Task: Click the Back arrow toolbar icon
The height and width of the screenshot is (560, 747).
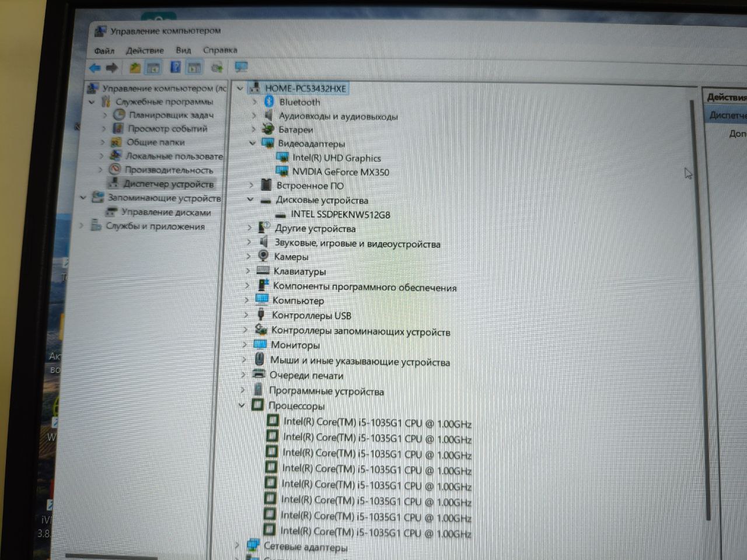Action: 94,68
